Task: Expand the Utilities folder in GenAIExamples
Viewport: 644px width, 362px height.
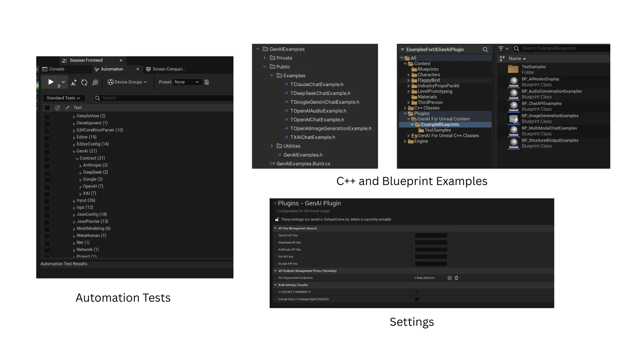Action: (272, 146)
